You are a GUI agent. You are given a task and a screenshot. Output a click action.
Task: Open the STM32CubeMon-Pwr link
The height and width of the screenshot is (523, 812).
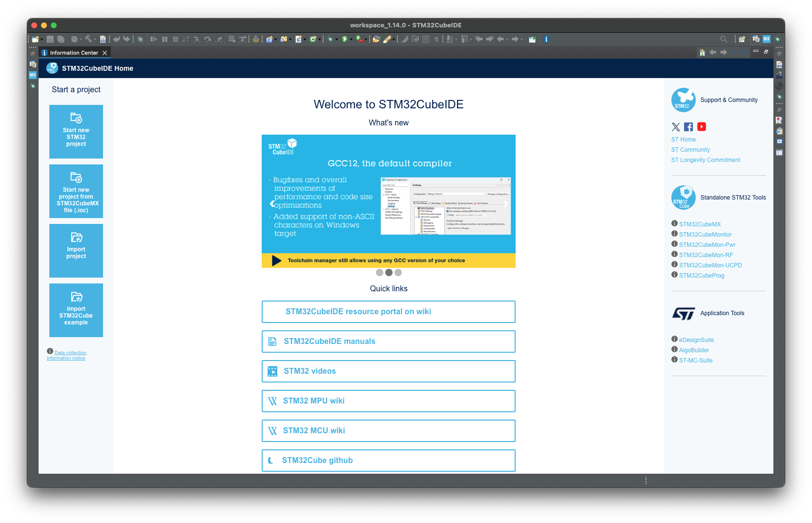point(707,245)
